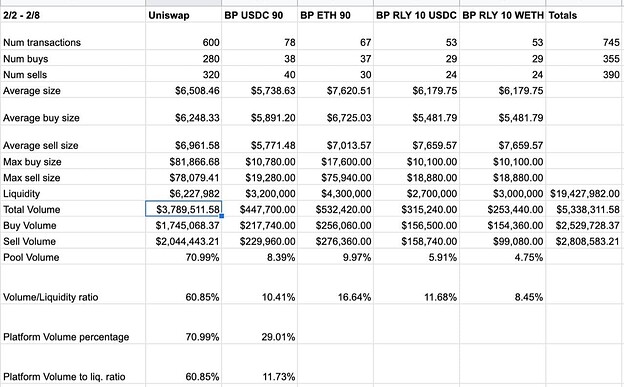This screenshot has height=387, width=624.
Task: Select the Totals Sell Volume $2,808,583.21 cell
Action: [585, 241]
